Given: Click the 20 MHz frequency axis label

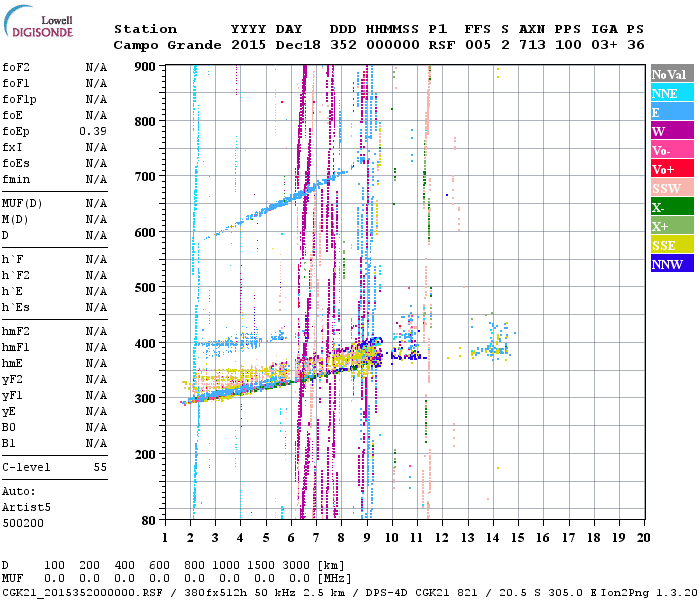Looking at the screenshot, I should [x=643, y=538].
